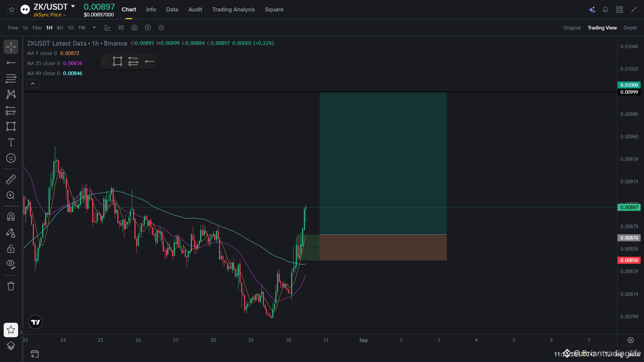644x362 pixels.
Task: Click the green 0.01000 target price label
Action: (629, 85)
